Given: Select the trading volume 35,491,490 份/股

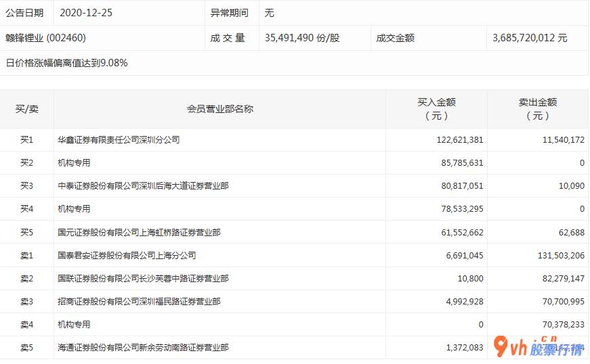Looking at the screenshot, I should [301, 38].
